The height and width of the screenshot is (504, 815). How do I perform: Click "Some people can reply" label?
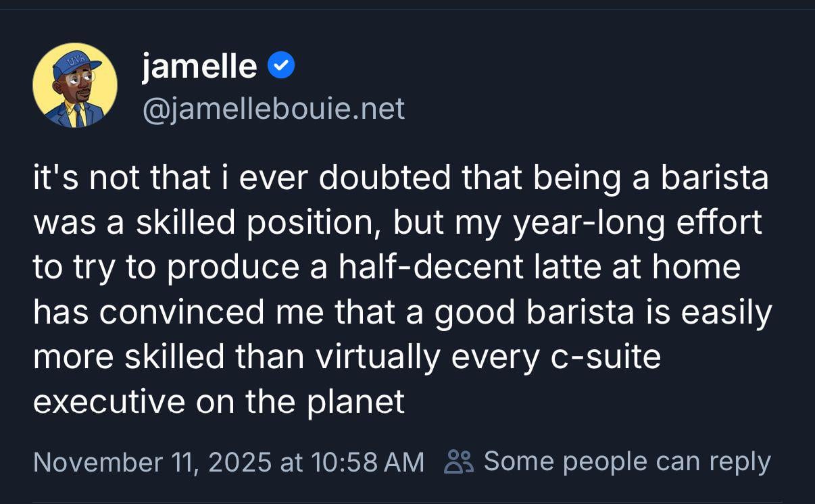(x=627, y=461)
